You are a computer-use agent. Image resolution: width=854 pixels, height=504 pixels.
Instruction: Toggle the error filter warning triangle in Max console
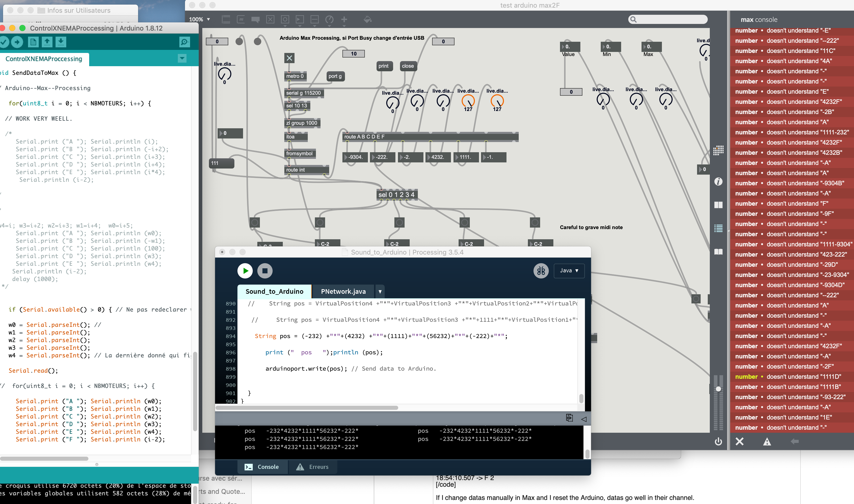point(767,442)
